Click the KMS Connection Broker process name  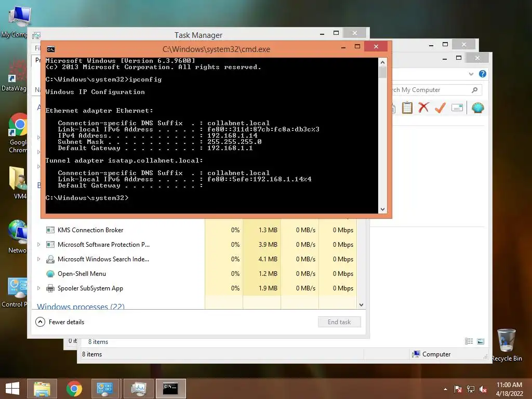pos(90,230)
